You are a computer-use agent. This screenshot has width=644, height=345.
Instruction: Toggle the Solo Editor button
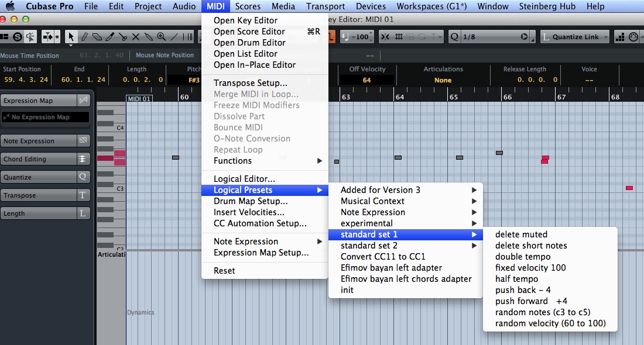tap(17, 37)
